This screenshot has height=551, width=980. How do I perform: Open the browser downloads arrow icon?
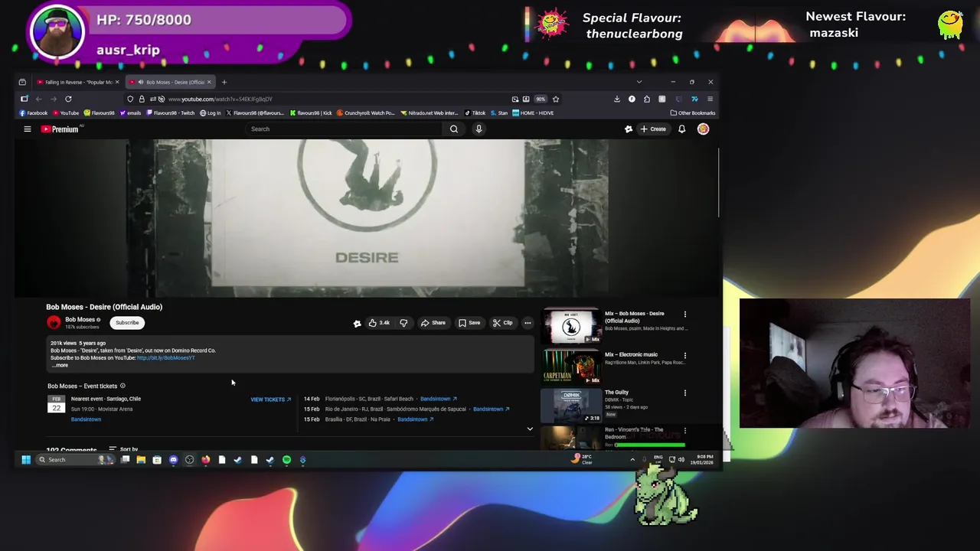(616, 99)
